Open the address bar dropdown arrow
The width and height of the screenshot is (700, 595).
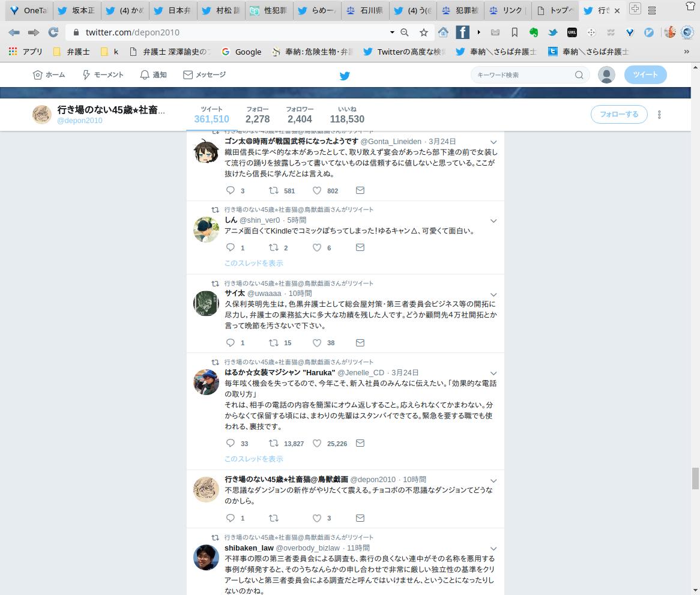pyautogui.click(x=392, y=32)
